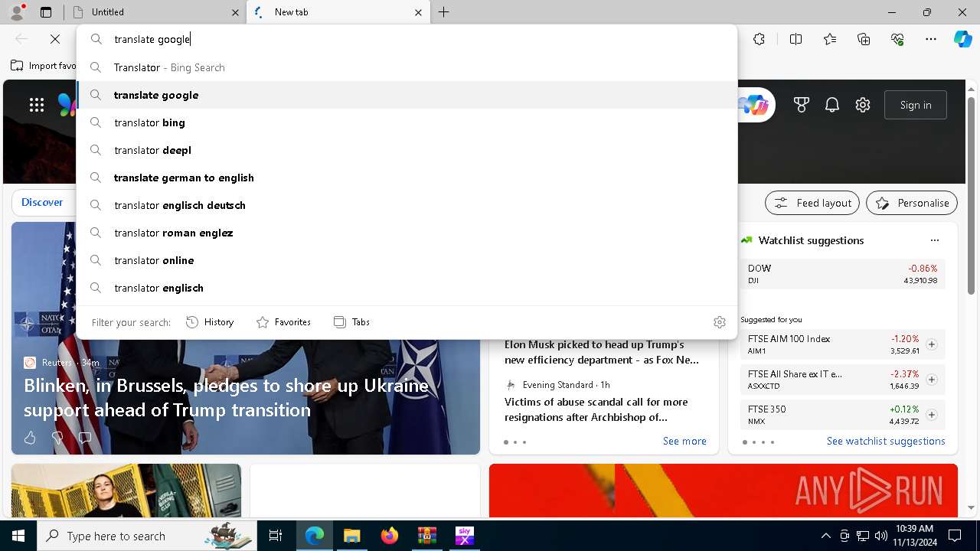
Task: Open 'See watchlist suggestions' link
Action: pyautogui.click(x=886, y=441)
